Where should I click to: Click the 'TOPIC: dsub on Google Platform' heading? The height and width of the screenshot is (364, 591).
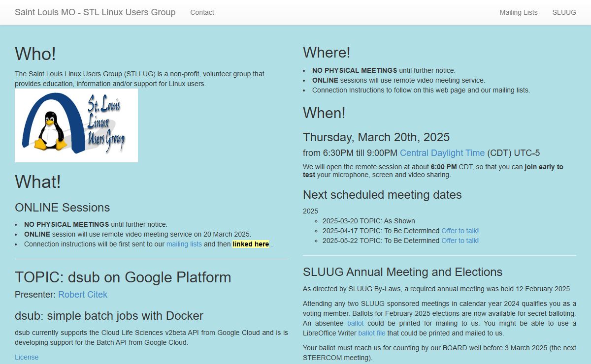(x=123, y=277)
